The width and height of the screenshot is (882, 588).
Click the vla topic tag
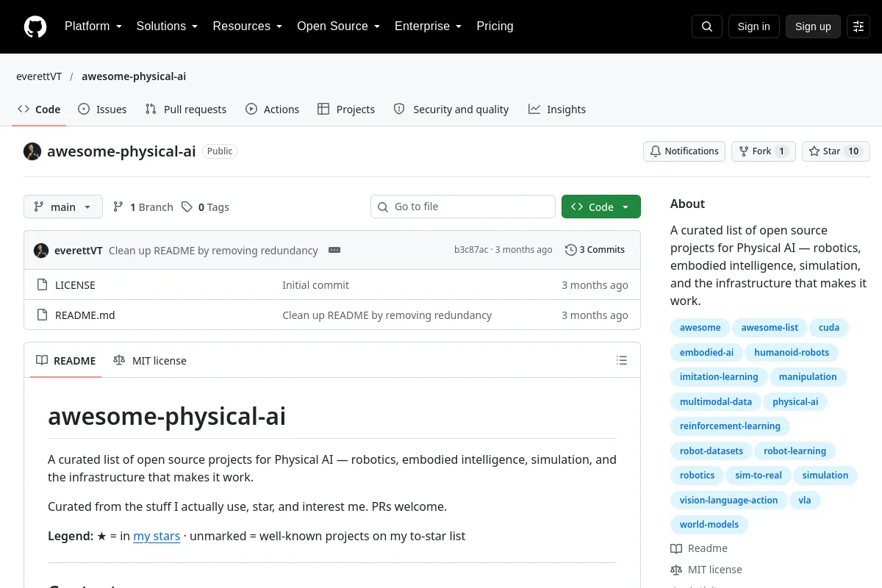805,500
